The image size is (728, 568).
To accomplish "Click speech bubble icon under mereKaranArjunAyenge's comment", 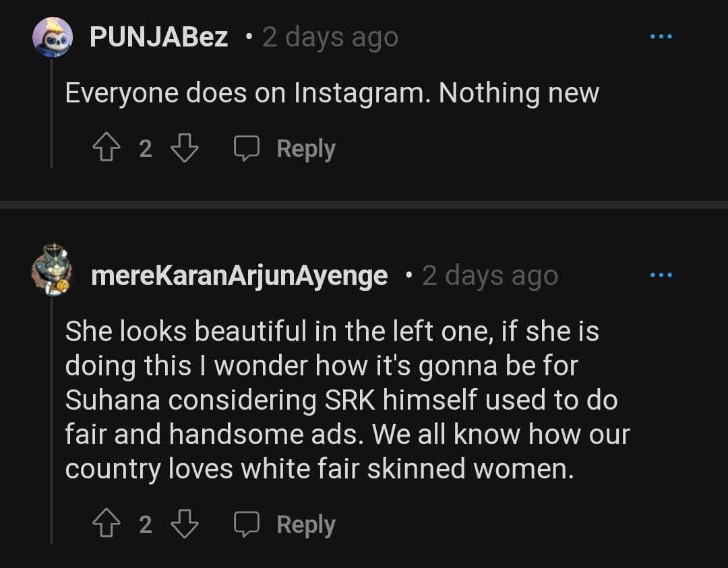I will 246,524.
